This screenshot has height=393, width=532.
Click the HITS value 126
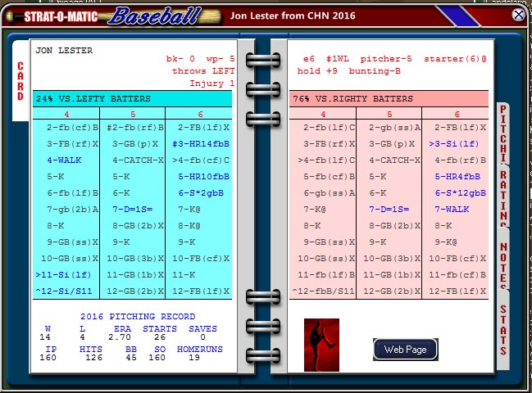(x=94, y=358)
